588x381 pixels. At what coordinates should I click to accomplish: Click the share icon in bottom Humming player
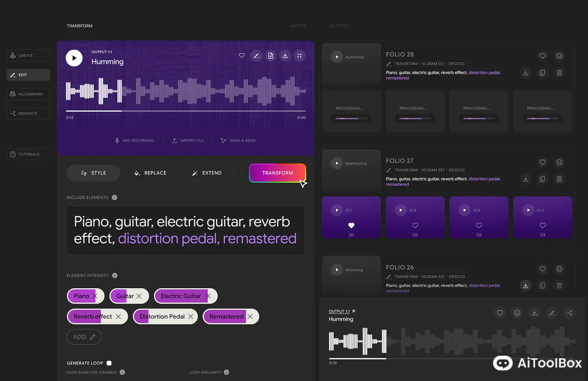pos(569,313)
